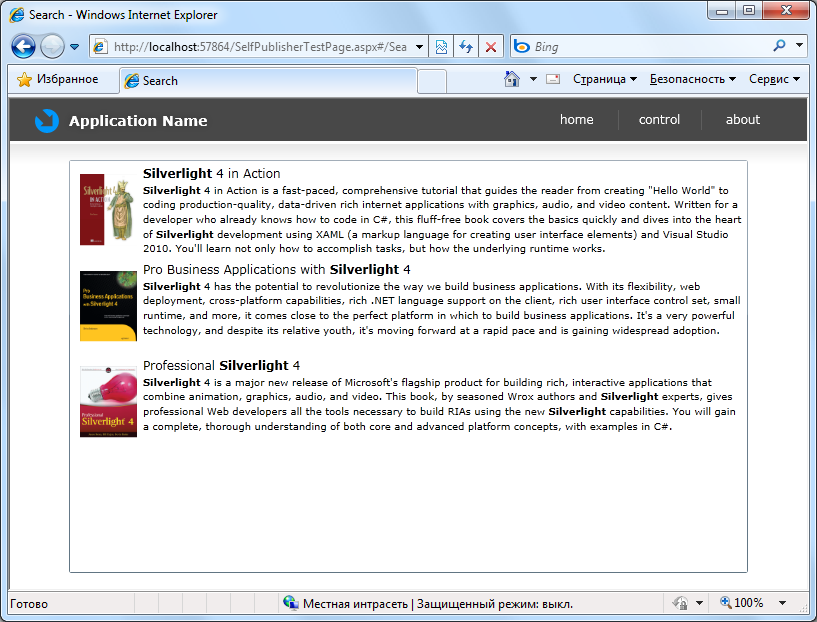Click the Forward navigation arrow button

52,47
